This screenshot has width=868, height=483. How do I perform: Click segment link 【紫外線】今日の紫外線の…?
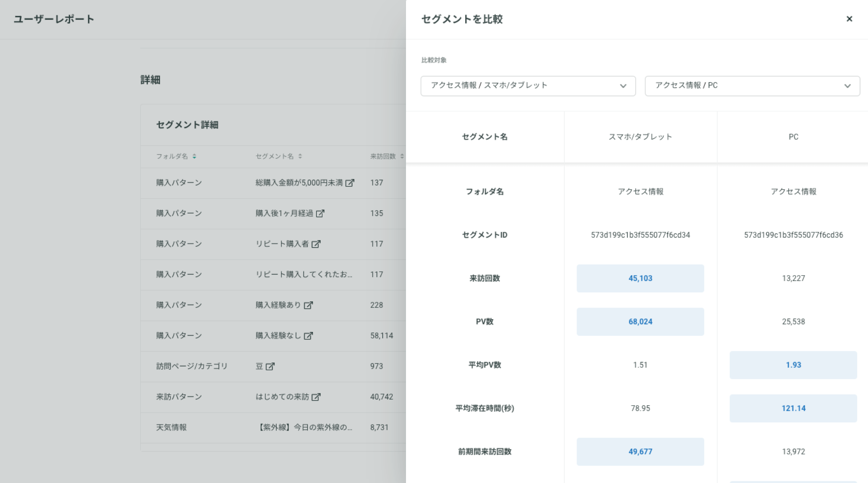pos(304,427)
